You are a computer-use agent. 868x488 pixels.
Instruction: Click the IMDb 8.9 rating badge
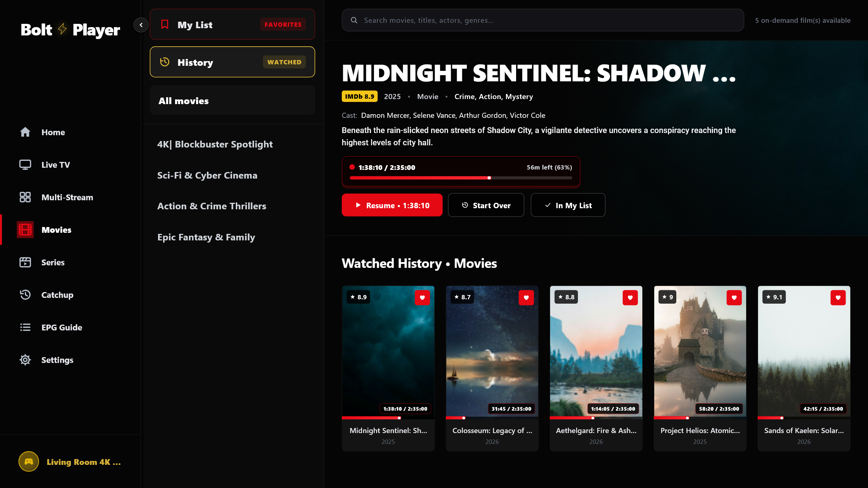coord(359,97)
